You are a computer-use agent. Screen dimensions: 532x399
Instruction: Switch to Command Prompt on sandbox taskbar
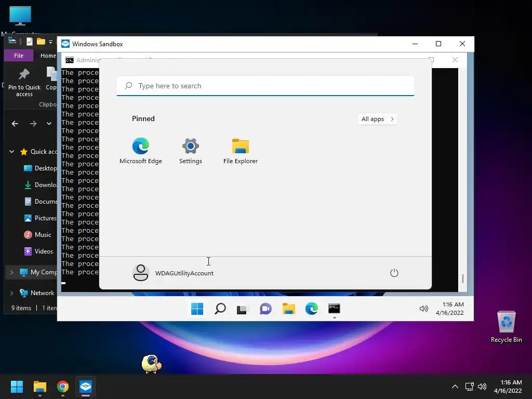point(334,309)
